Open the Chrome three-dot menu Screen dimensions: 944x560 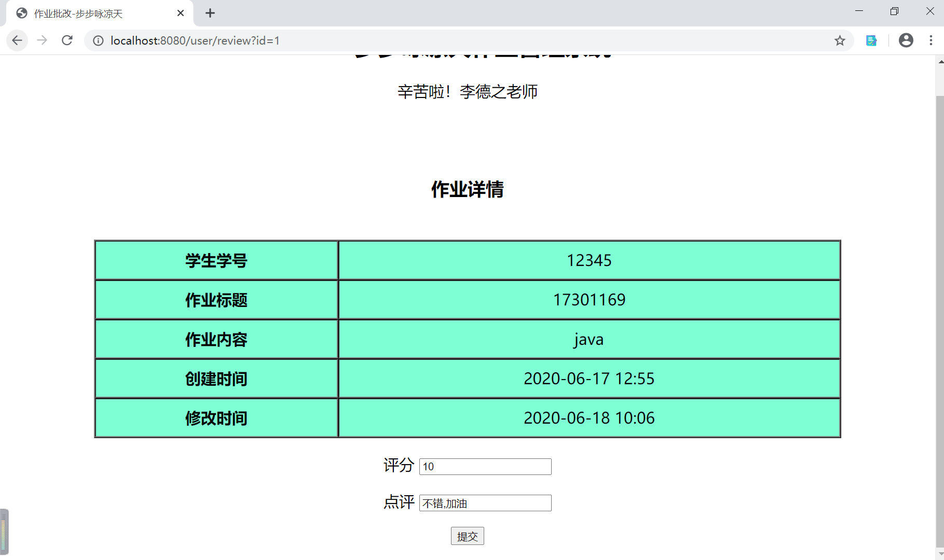click(x=931, y=40)
